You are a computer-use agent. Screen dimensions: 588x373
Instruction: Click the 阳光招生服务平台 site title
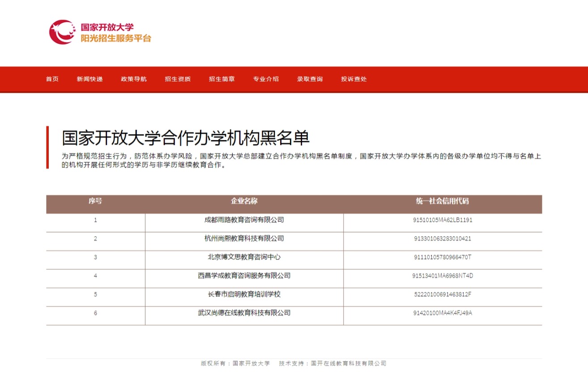point(116,38)
